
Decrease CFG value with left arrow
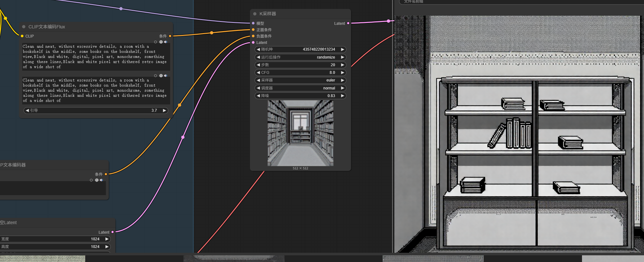coord(258,73)
